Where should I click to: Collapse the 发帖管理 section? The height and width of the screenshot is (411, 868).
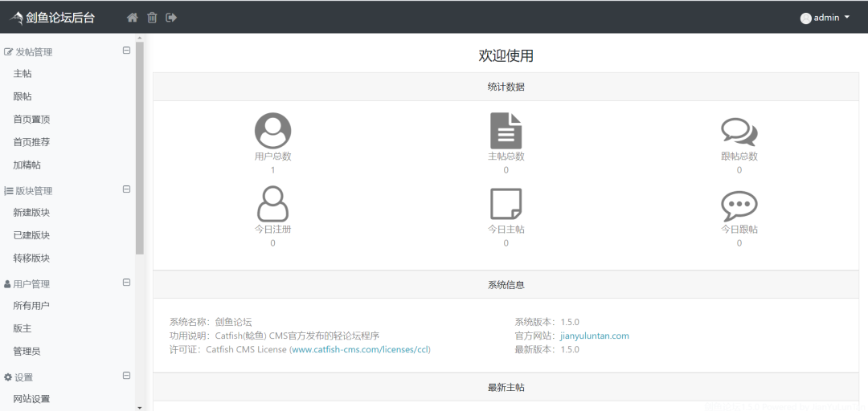126,51
